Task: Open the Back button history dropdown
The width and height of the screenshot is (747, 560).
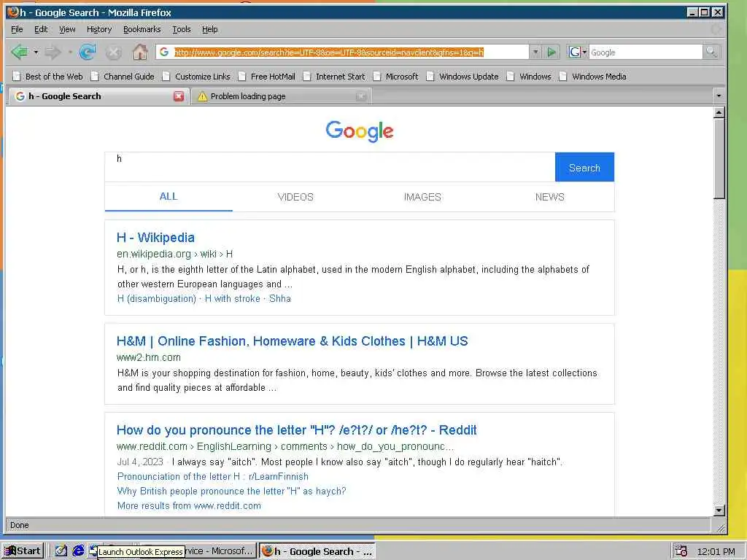Action: point(36,52)
